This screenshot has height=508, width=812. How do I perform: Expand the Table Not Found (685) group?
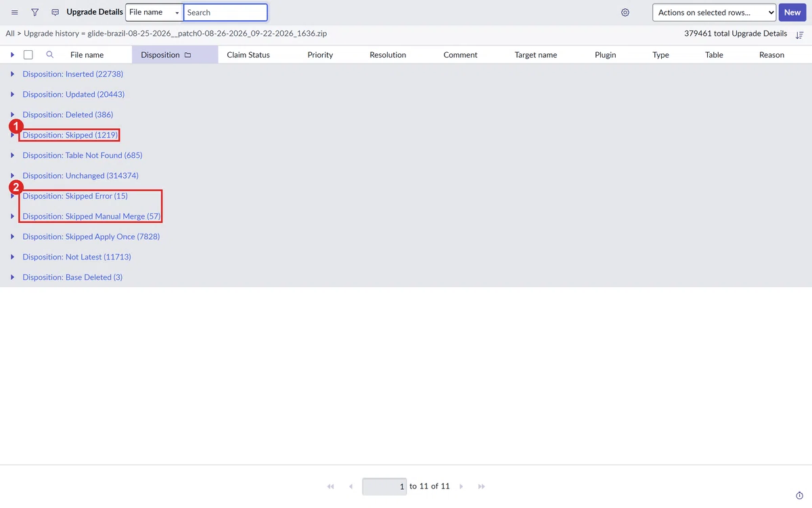[x=12, y=155]
